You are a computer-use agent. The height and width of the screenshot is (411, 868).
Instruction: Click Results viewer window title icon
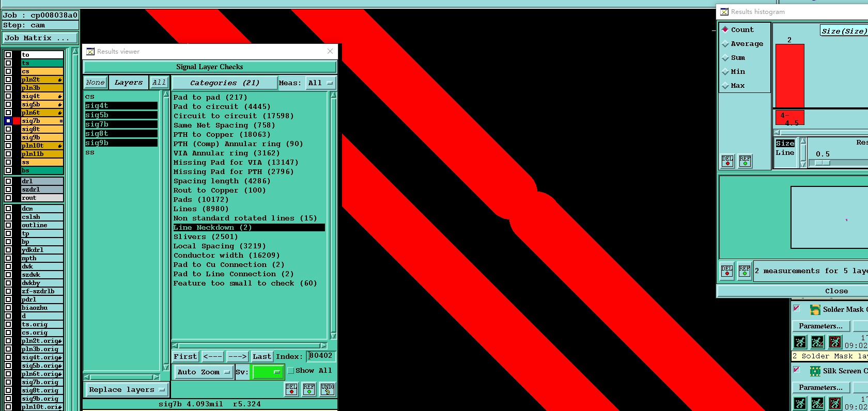tap(90, 51)
